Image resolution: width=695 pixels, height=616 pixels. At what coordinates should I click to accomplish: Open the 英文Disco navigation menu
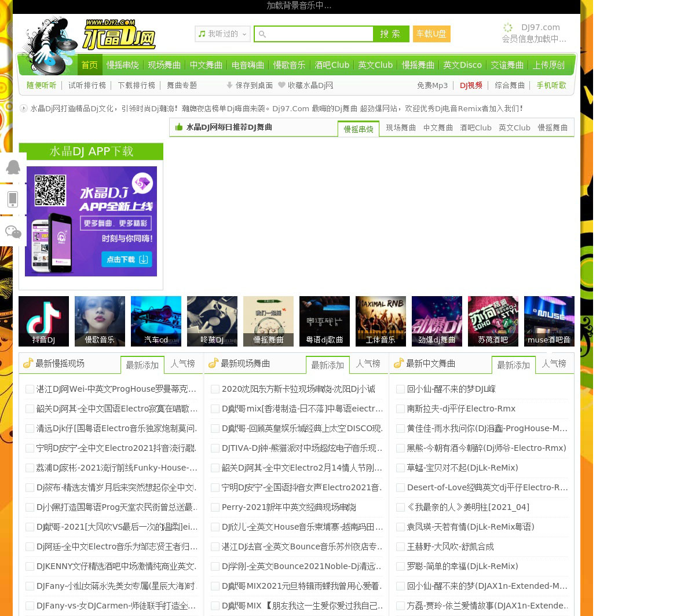pyautogui.click(x=462, y=65)
